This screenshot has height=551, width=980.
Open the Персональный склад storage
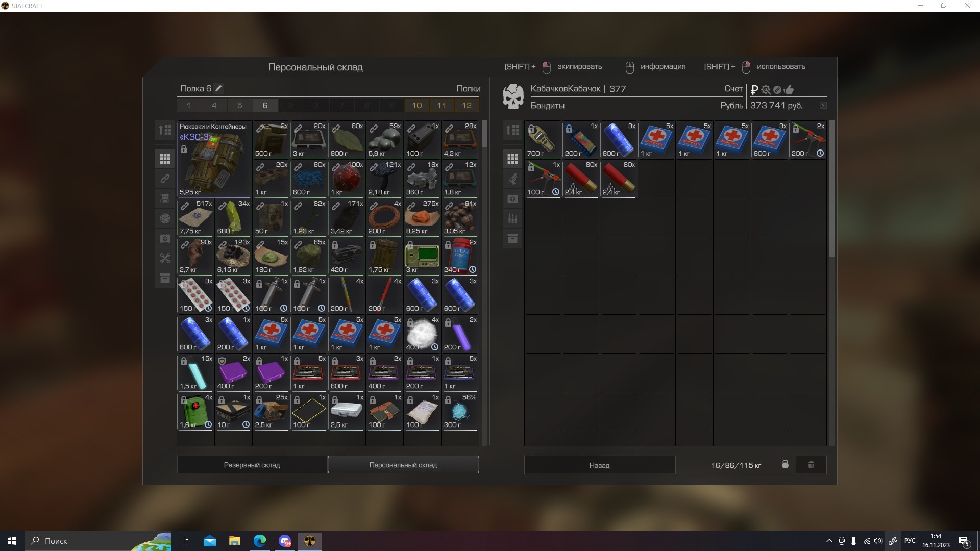point(403,465)
